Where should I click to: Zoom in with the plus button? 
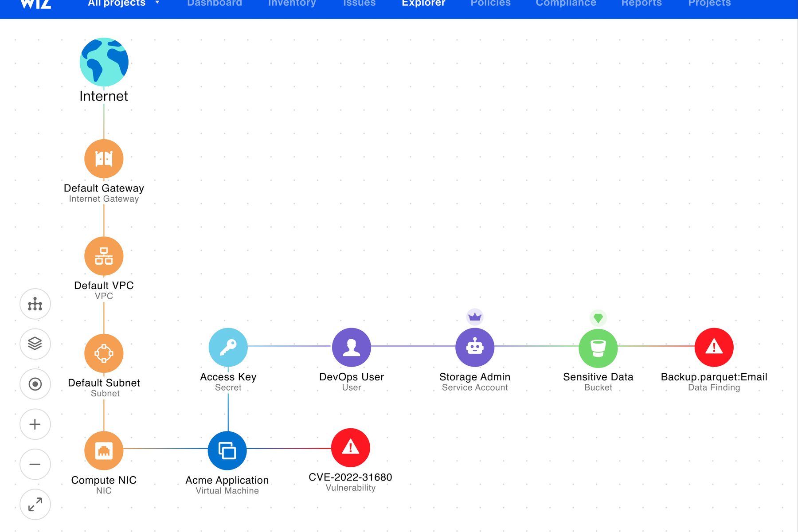click(35, 424)
